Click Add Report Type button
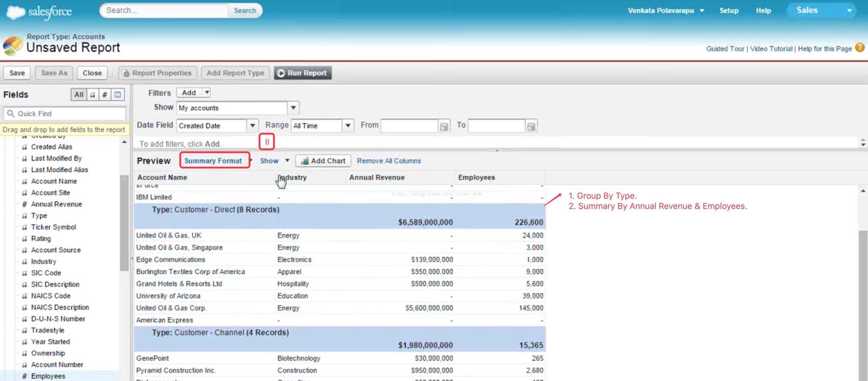The width and height of the screenshot is (868, 381). point(235,73)
